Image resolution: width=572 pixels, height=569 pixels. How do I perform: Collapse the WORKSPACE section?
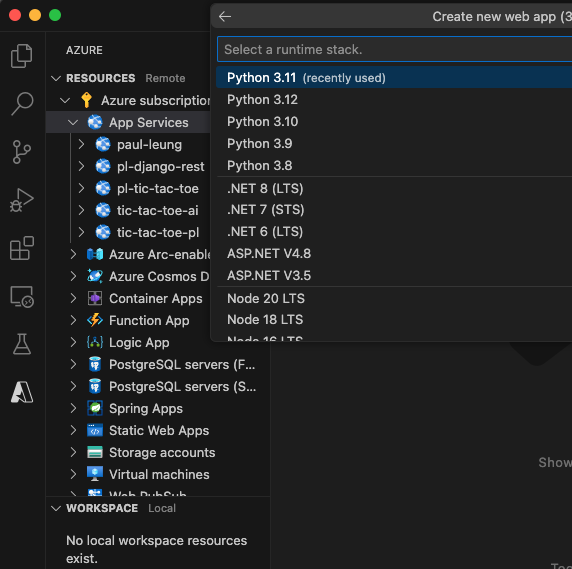coord(56,508)
